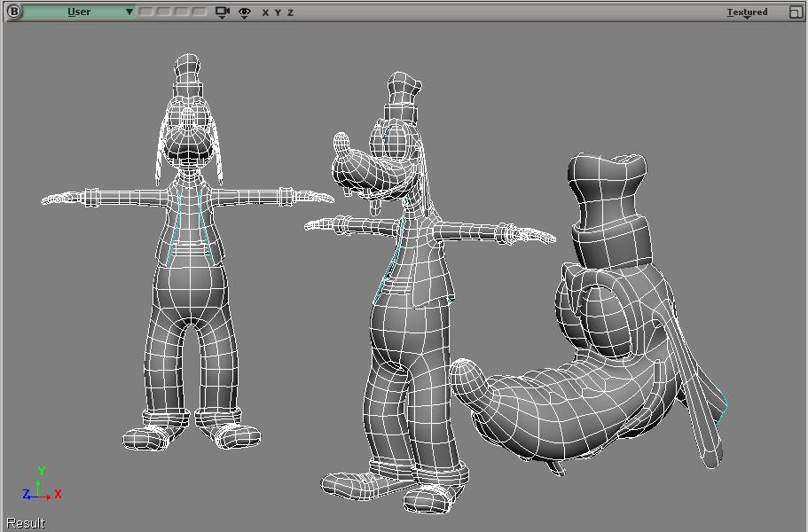Select the second memo camera slot
The width and height of the screenshot is (808, 532).
pos(164,12)
